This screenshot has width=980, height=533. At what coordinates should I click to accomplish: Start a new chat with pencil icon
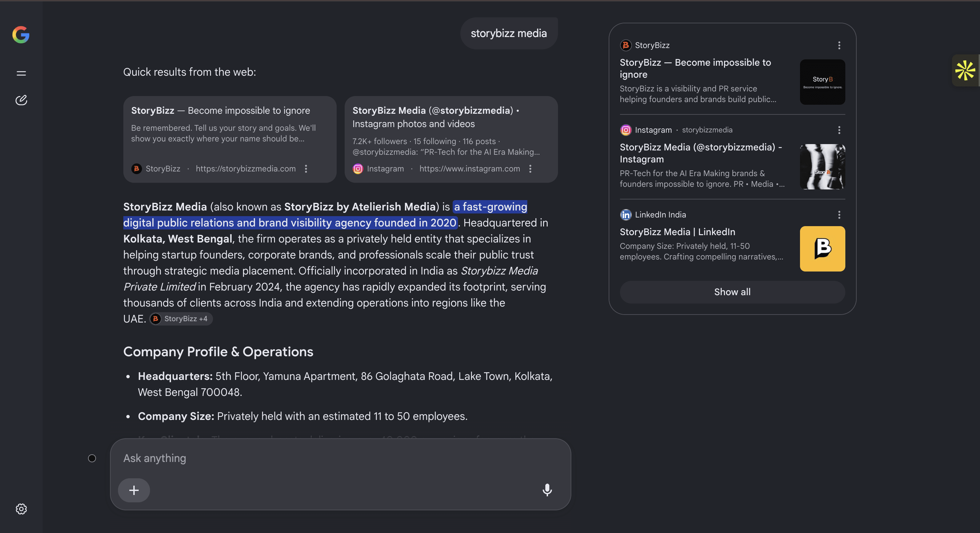pos(21,100)
